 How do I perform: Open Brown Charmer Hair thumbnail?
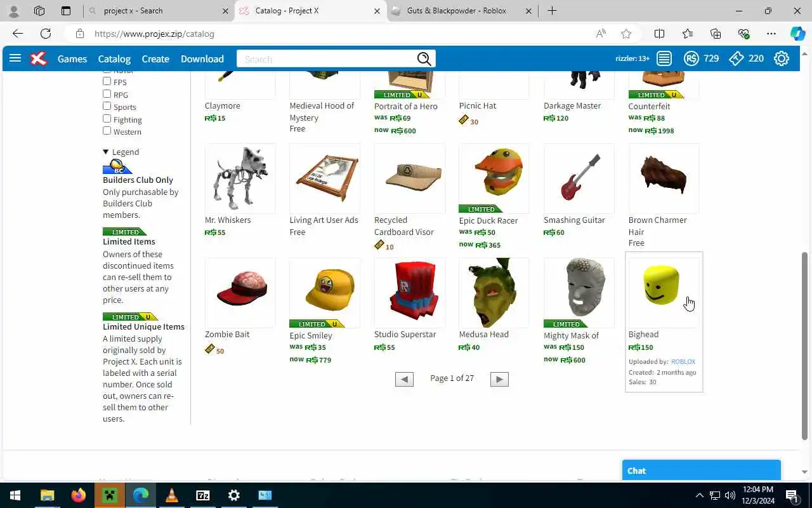pyautogui.click(x=664, y=178)
